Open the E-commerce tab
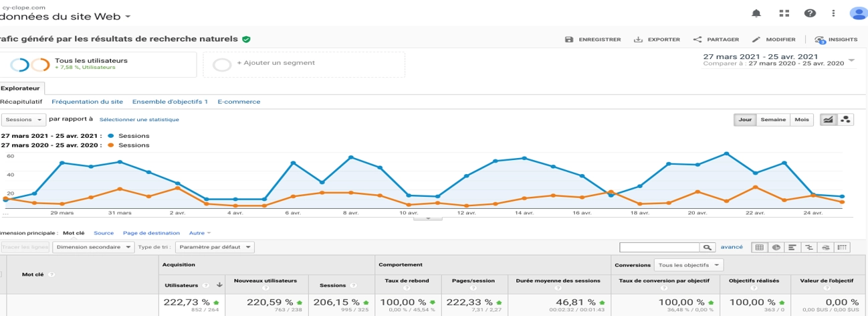Viewport: 868px width, 316px height. tap(239, 102)
